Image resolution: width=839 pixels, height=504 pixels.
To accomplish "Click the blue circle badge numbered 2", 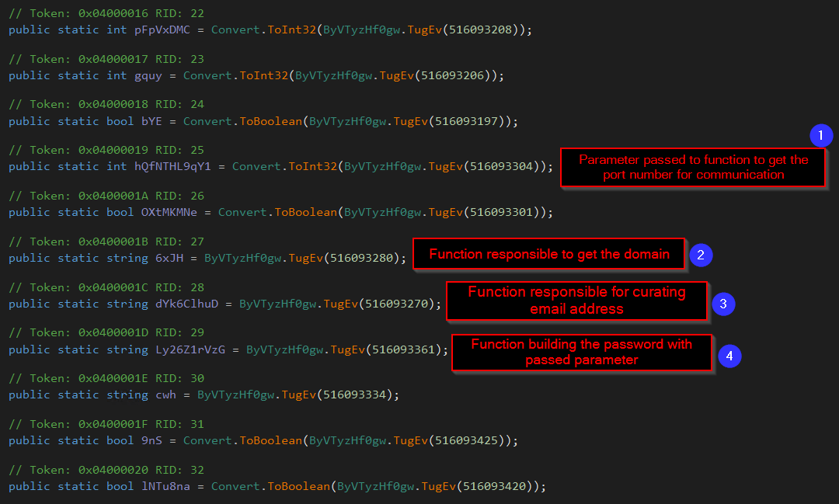I will (701, 254).
